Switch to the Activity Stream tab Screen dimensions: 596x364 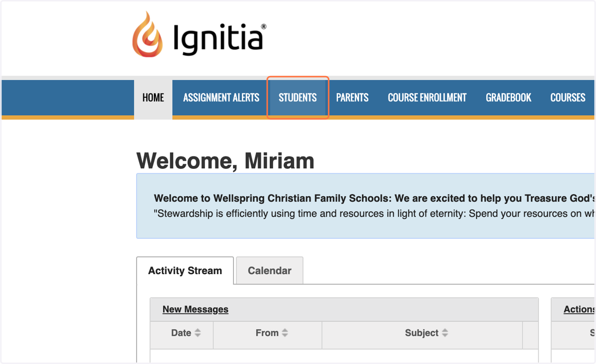185,271
